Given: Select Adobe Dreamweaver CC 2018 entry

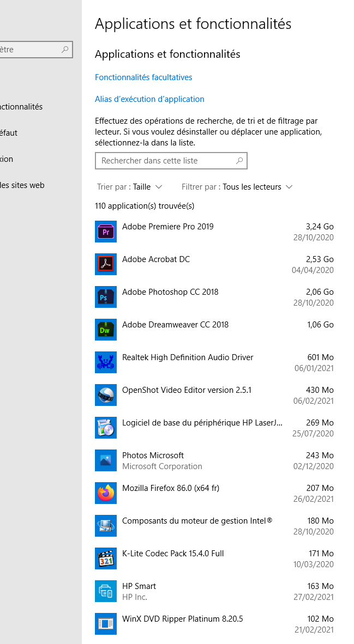Looking at the screenshot, I should coord(214,330).
